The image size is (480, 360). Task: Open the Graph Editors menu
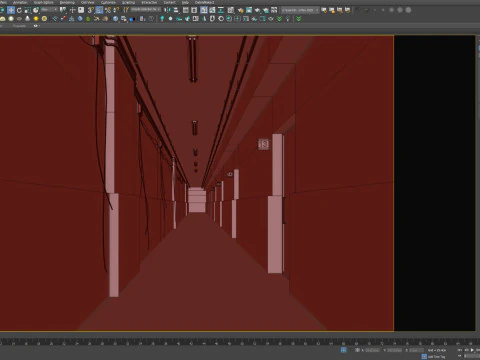(43, 2)
